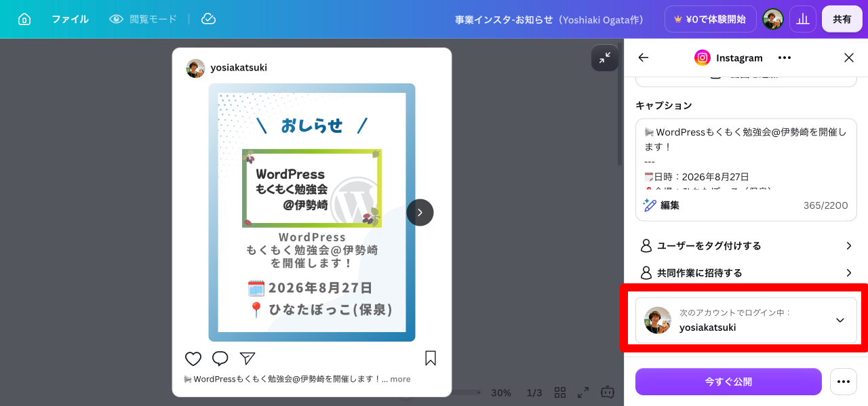Open more publish options next to 今すぐ公開

[844, 382]
